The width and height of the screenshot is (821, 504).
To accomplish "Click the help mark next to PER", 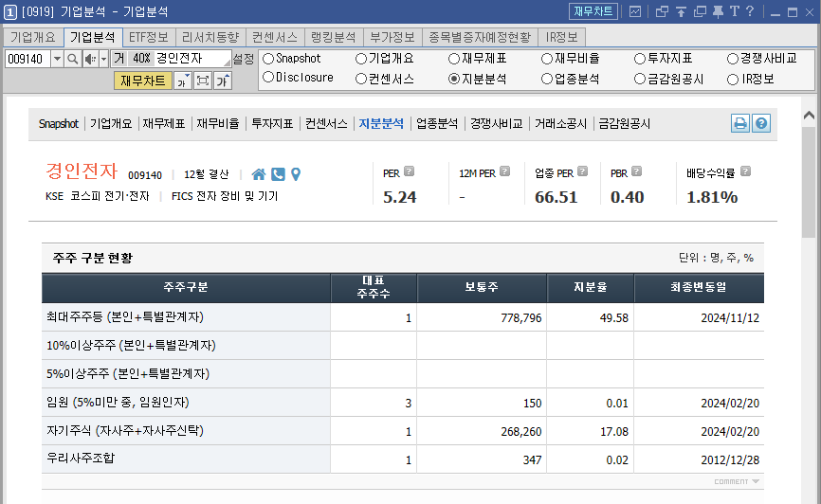I will click(410, 171).
